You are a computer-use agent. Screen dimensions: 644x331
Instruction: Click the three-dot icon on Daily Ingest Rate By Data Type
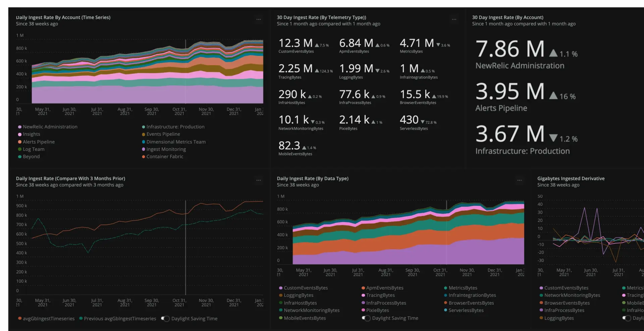tap(519, 180)
